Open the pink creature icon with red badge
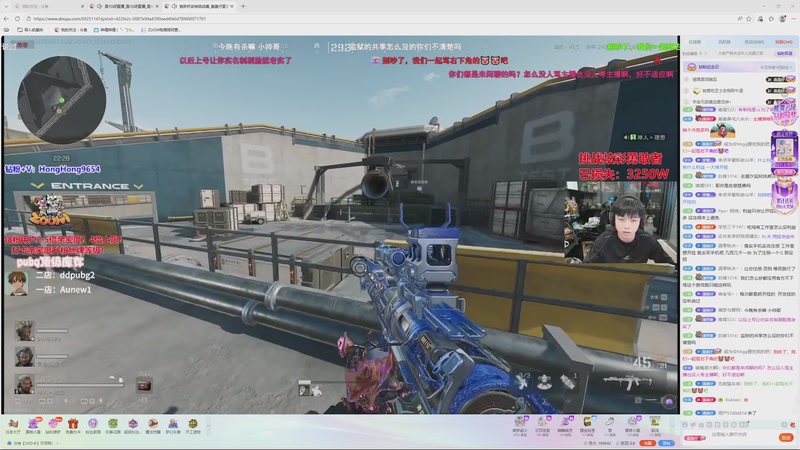This screenshot has width=800, height=450. click(x=53, y=423)
